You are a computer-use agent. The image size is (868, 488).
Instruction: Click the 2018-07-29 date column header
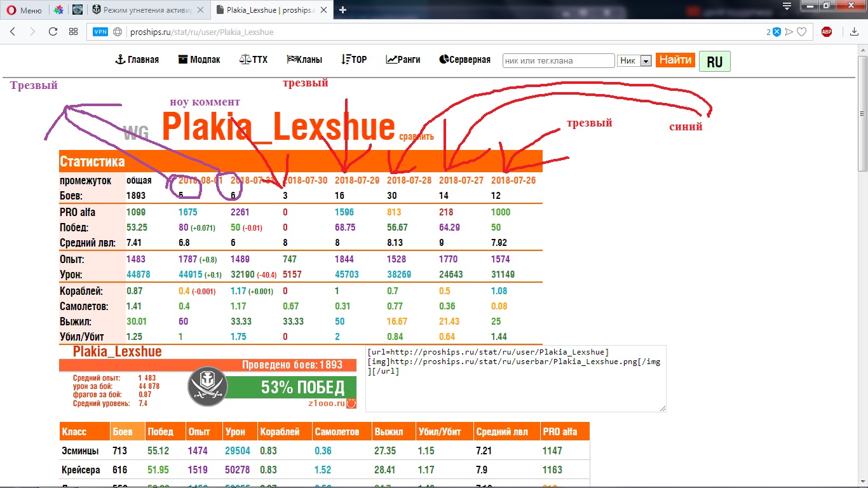[x=357, y=180]
